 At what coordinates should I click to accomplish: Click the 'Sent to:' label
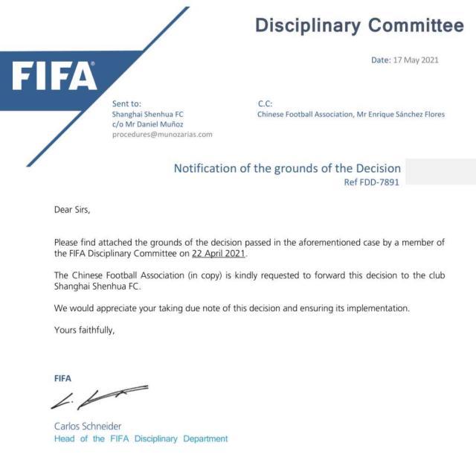126,103
